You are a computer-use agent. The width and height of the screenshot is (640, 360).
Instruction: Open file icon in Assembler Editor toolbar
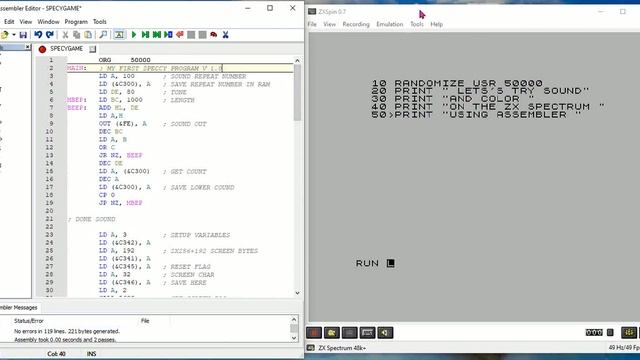click(x=4, y=35)
